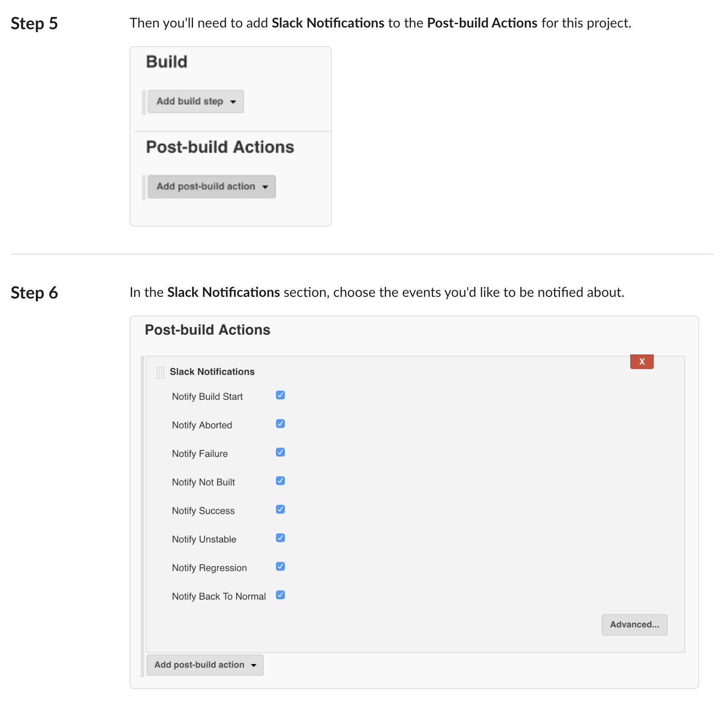Click the Post-build Actions heading in Step 6
The image size is (728, 714).
(x=207, y=330)
